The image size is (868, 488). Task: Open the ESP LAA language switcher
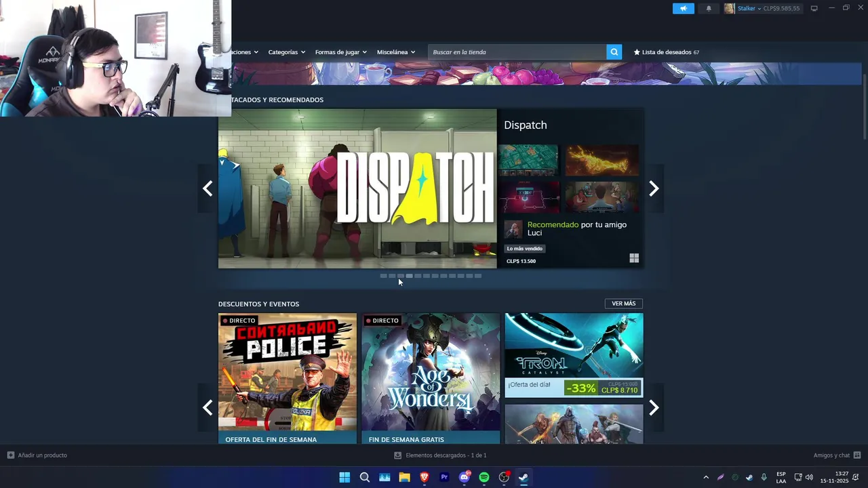(781, 477)
